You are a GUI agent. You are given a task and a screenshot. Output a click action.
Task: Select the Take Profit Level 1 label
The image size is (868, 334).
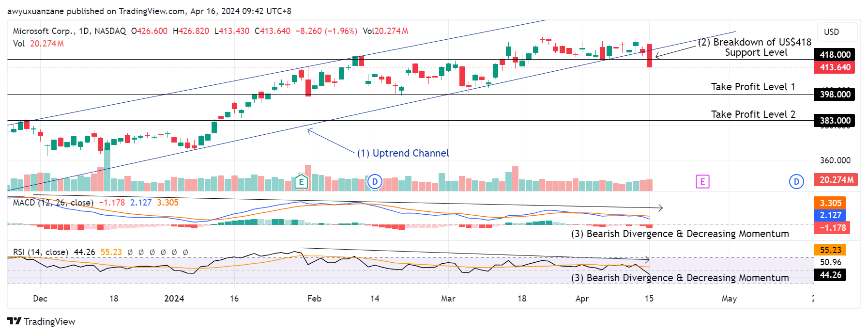click(753, 87)
